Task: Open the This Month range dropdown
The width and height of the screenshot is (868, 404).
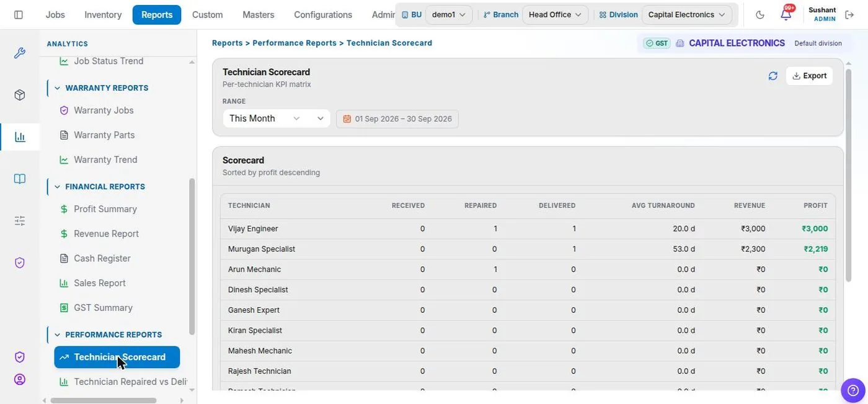Action: (277, 119)
